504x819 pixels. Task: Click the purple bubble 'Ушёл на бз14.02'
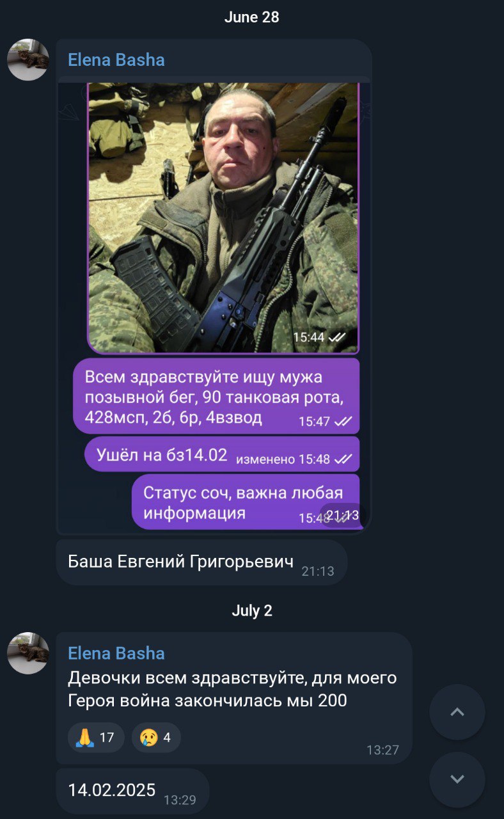tap(222, 454)
